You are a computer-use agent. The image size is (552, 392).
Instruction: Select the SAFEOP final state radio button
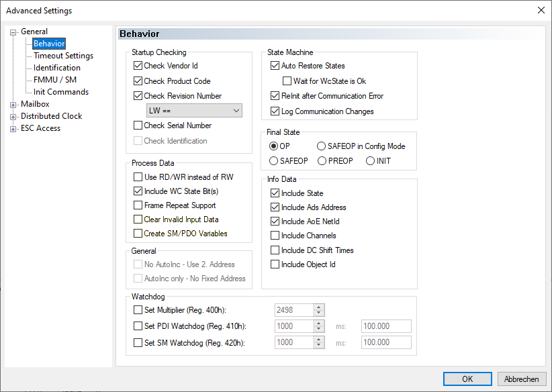273,161
